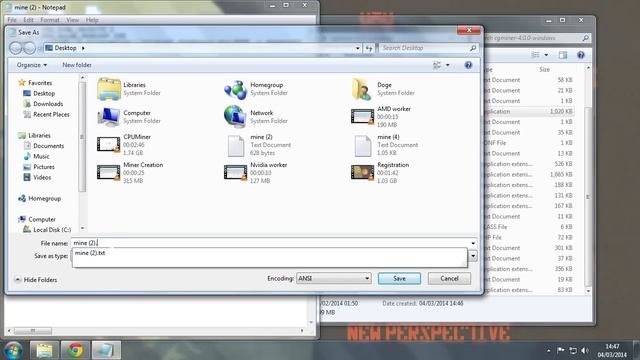This screenshot has width=640, height=360.
Task: Sort by Size column in Explorer window
Action: point(544,69)
